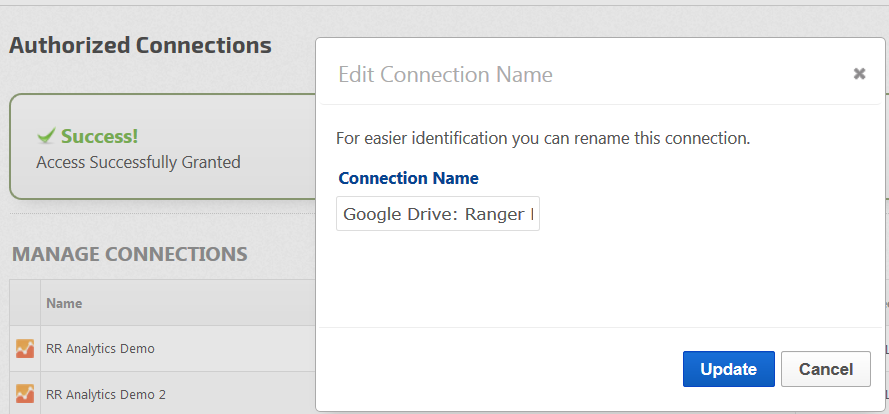Image resolution: width=889 pixels, height=414 pixels.
Task: Sort by the Name column header
Action: tap(64, 303)
